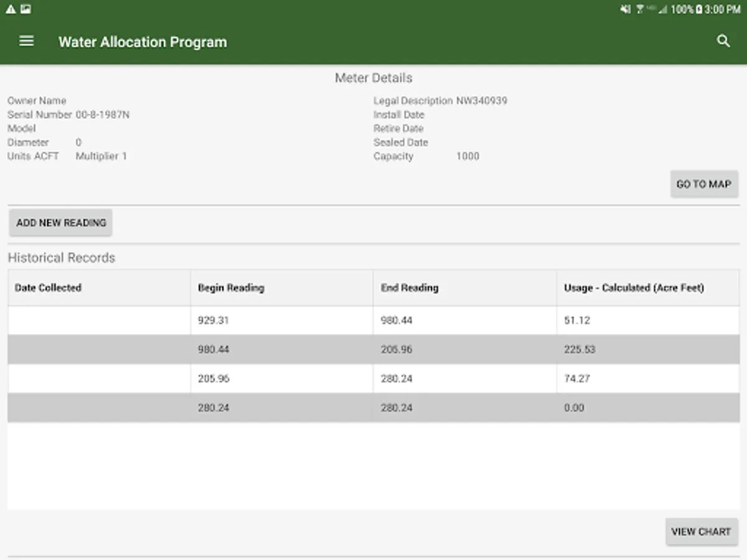Select the row with usage 51.12
The image size is (747, 560).
pyautogui.click(x=374, y=320)
